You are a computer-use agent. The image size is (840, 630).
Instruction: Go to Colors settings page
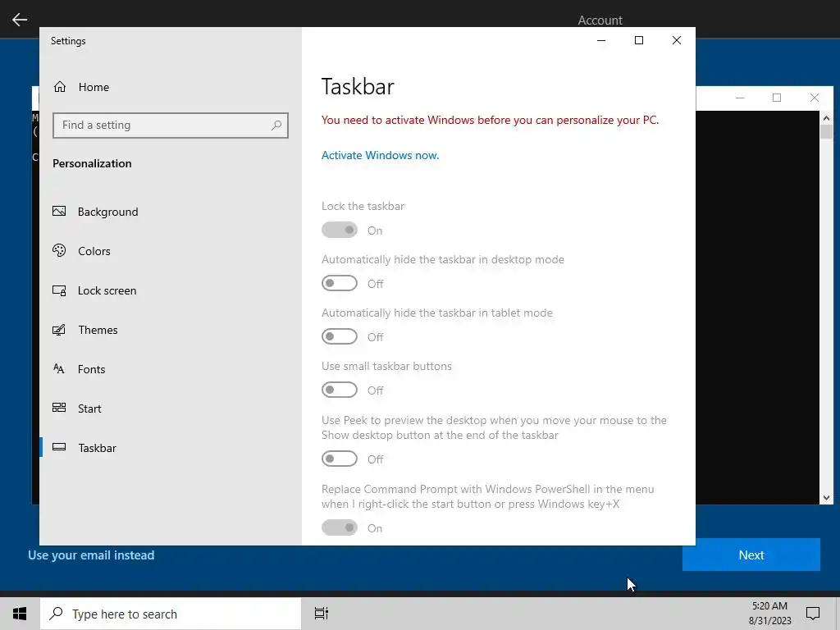(171, 251)
